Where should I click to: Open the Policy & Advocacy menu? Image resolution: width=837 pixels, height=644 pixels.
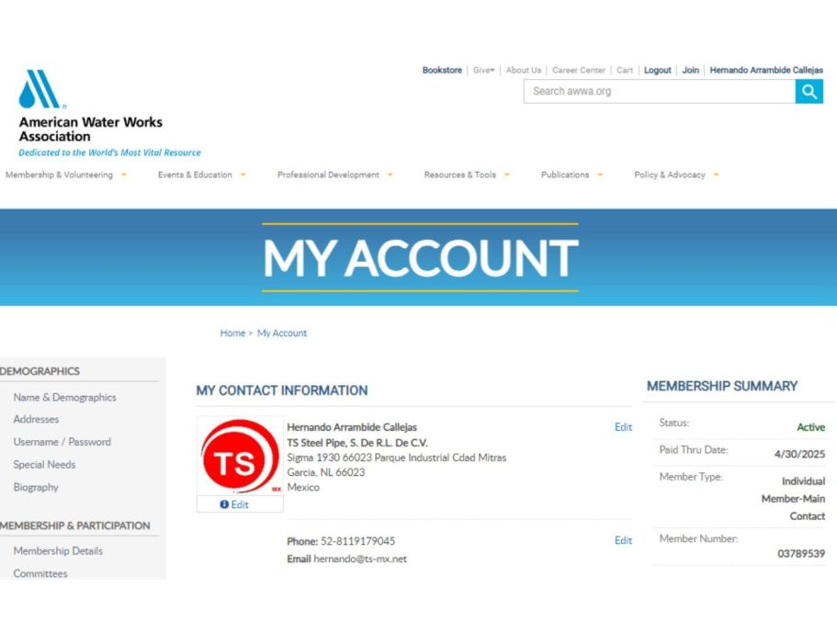[x=670, y=175]
